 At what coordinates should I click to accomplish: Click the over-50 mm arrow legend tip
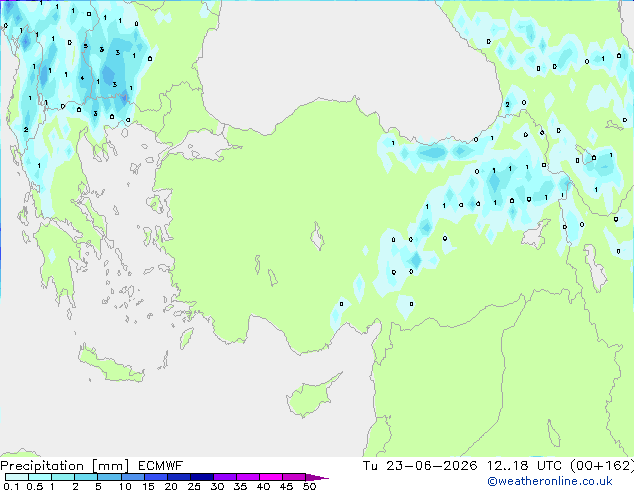[x=317, y=477]
